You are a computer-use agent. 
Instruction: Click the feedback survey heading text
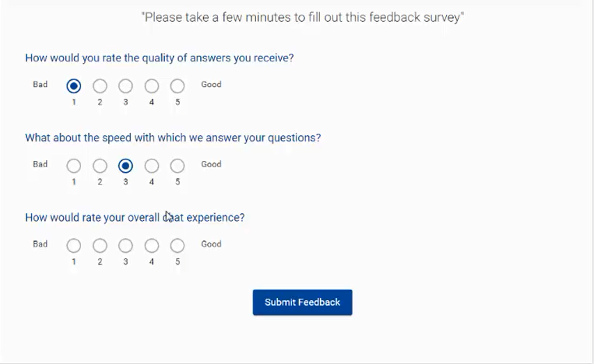click(302, 17)
